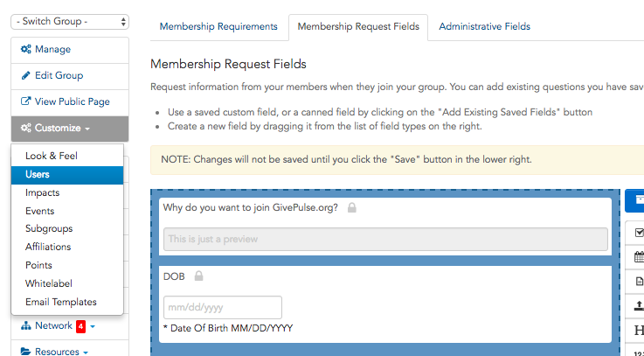Open View Public Page link

70,101
